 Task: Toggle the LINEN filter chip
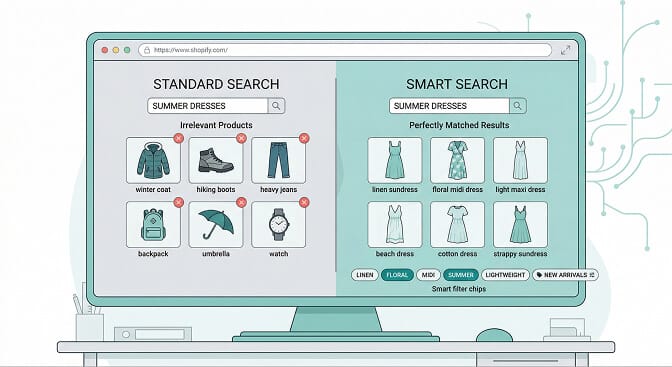point(365,275)
